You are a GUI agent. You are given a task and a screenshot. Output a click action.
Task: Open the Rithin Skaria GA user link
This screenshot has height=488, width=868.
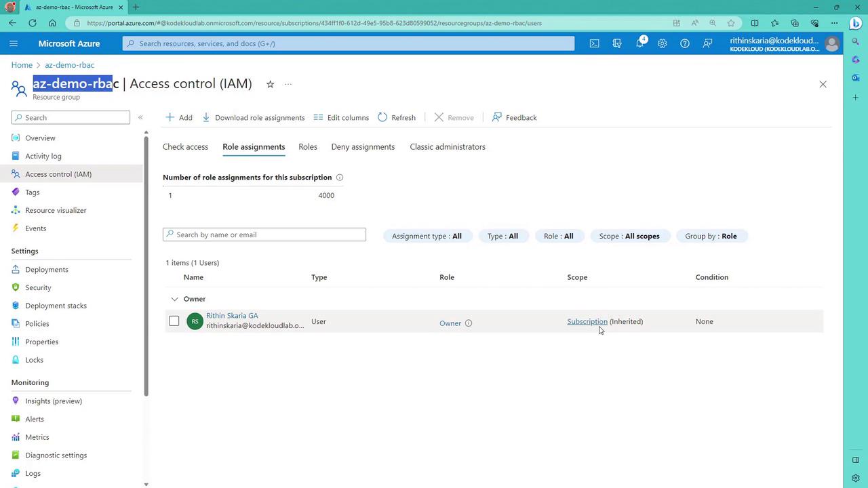pos(232,316)
